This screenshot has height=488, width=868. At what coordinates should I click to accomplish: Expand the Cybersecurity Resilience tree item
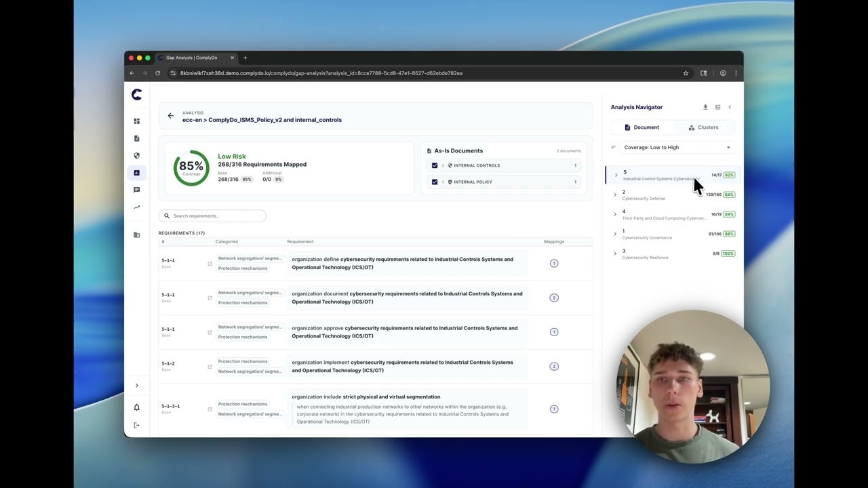click(x=615, y=253)
